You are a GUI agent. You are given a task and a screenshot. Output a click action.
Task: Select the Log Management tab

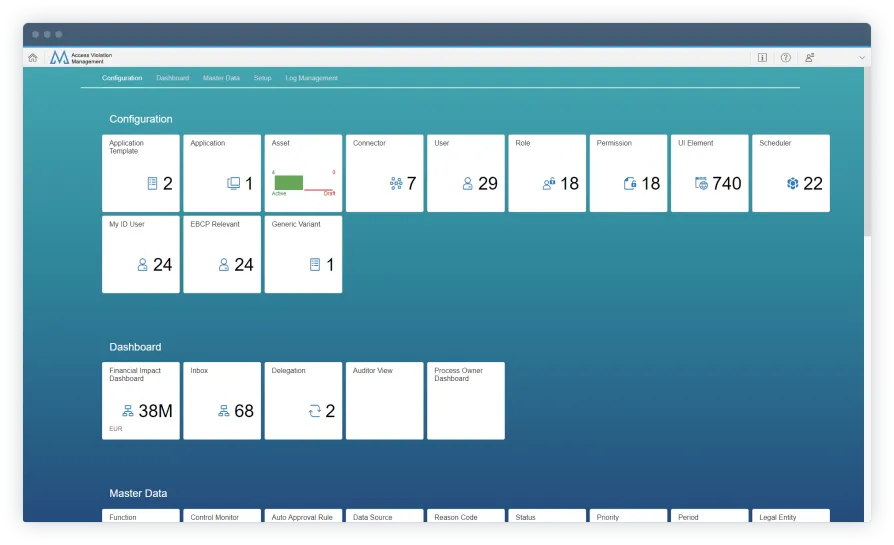(x=311, y=78)
